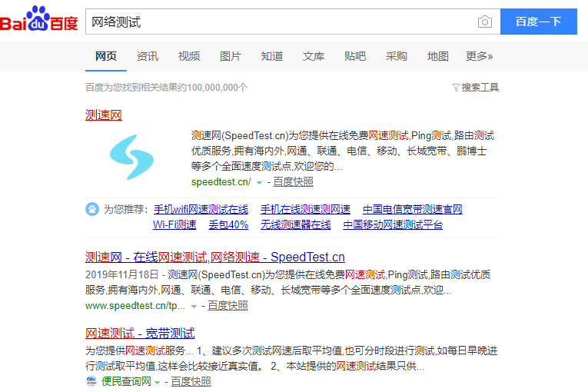Click the 为您推荐： label
The height and width of the screenshot is (392, 588).
125,209
